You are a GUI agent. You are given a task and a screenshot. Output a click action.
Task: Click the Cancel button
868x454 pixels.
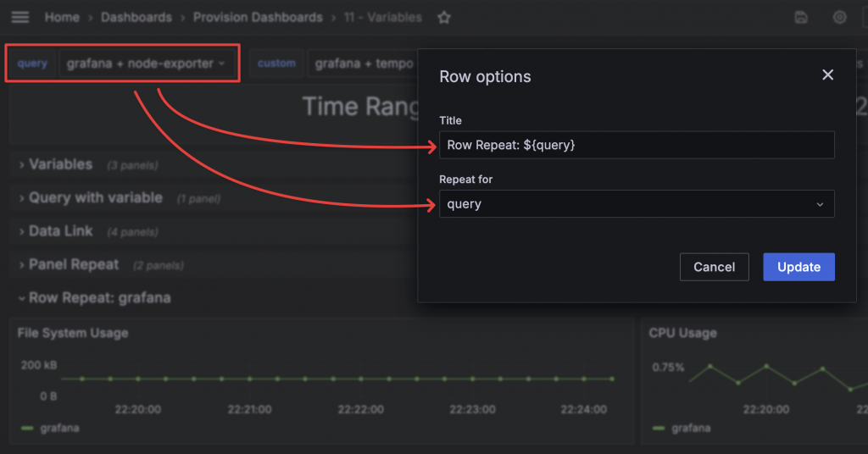[x=714, y=267]
